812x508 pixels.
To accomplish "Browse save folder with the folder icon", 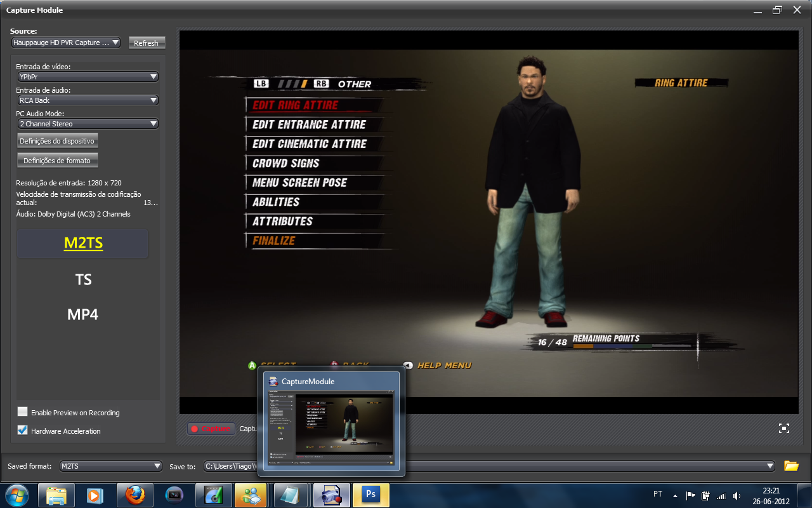I will point(791,466).
